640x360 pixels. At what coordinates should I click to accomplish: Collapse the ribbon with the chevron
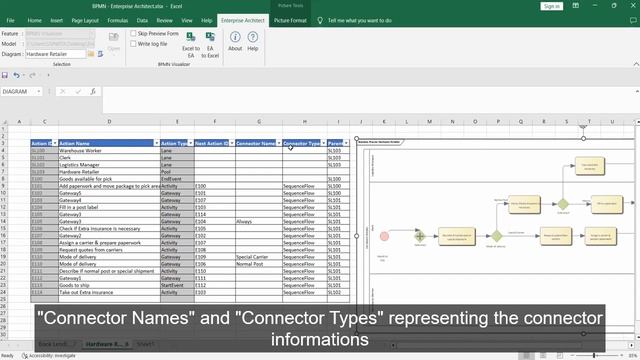click(x=636, y=64)
